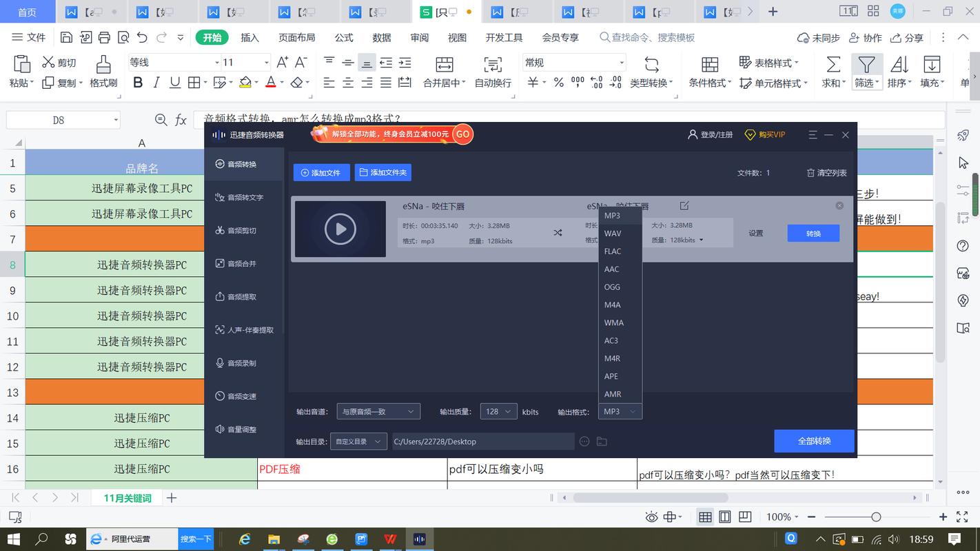The width and height of the screenshot is (980, 551).
Task: Open the converter hamburger menu
Action: pyautogui.click(x=813, y=135)
